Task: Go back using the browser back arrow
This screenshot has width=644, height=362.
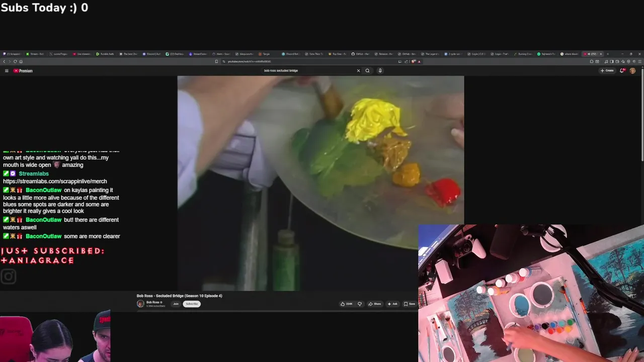Action: (x=4, y=61)
